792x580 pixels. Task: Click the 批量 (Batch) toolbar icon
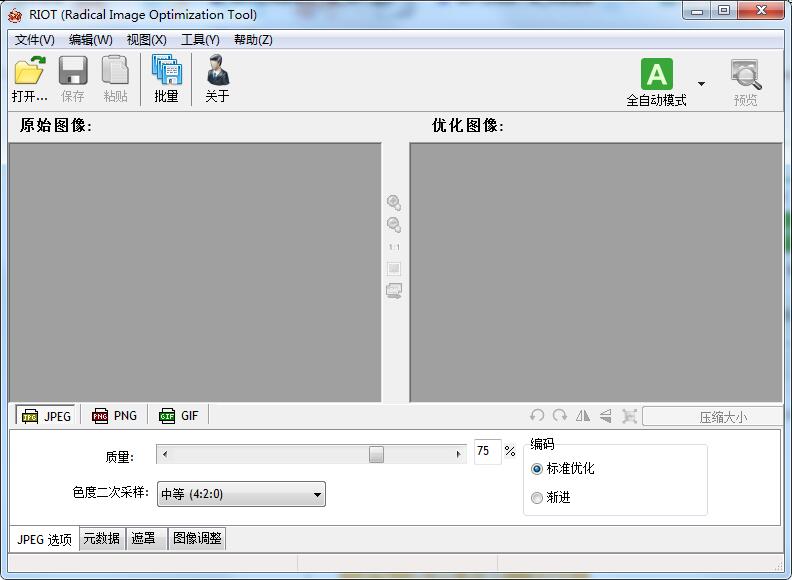[x=166, y=72]
